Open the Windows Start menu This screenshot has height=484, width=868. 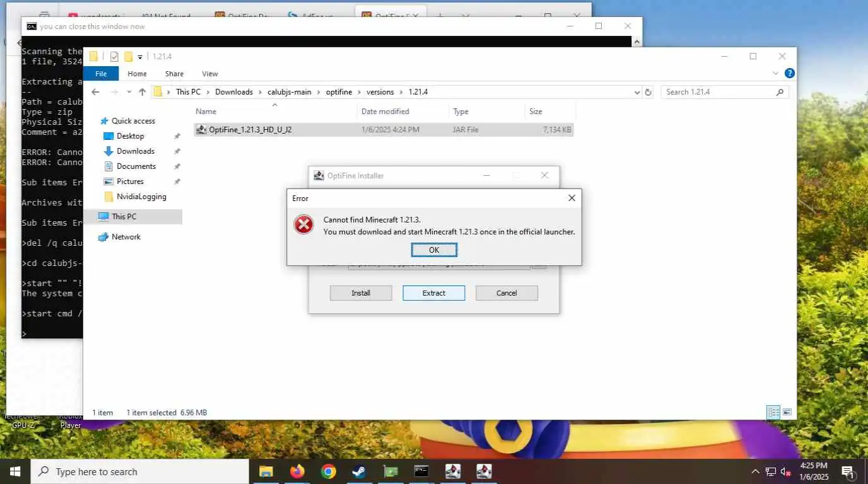point(15,471)
